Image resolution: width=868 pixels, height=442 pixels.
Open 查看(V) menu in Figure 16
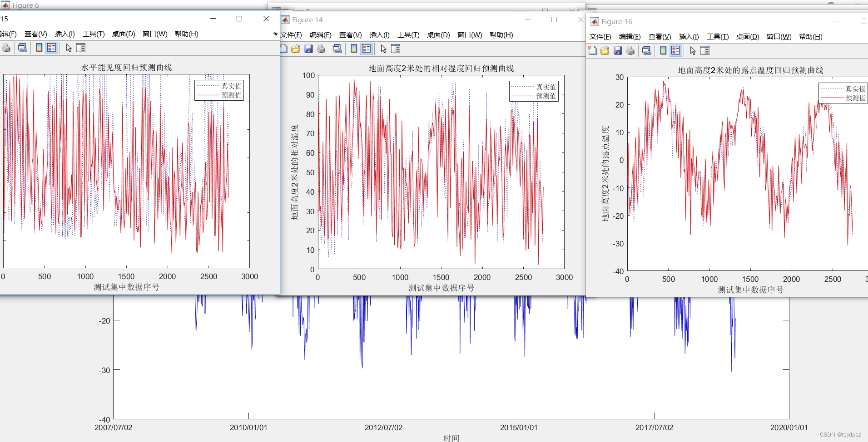[x=660, y=37]
